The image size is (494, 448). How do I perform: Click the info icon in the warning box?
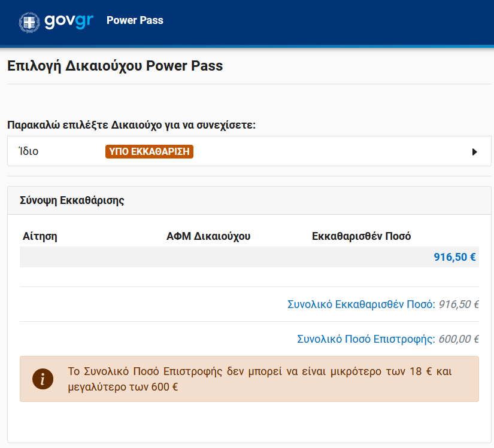43,379
